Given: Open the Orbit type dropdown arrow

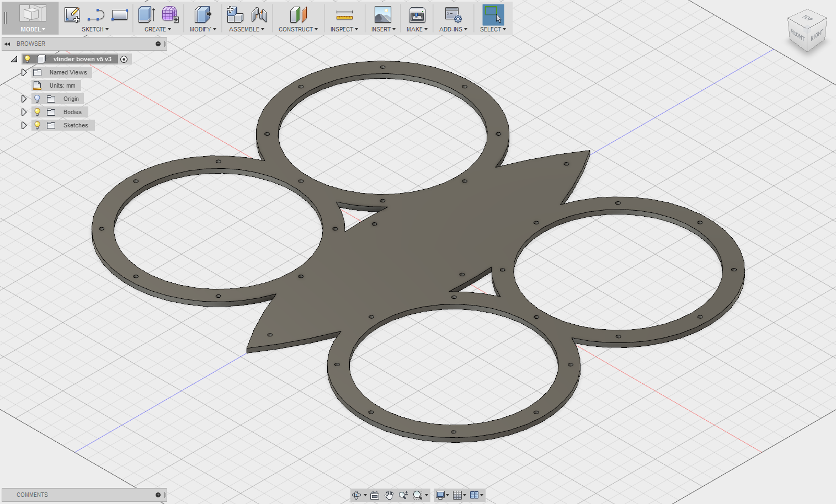Looking at the screenshot, I should click(x=365, y=495).
